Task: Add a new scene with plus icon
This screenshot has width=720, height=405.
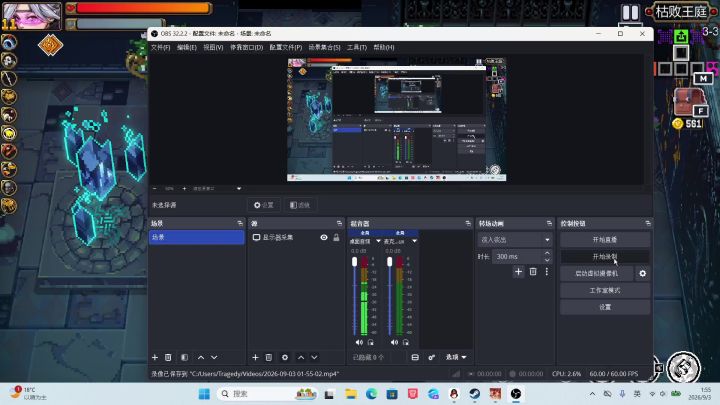Action: pos(155,357)
